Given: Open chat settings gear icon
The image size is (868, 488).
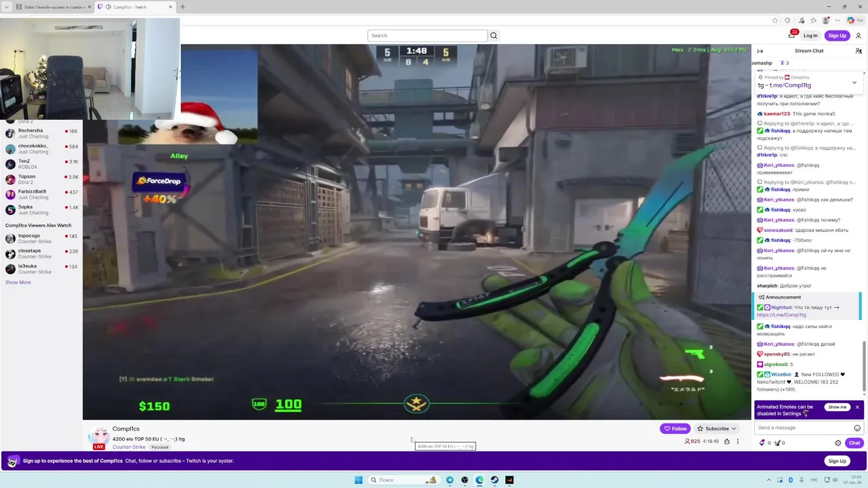Looking at the screenshot, I should pos(838,443).
